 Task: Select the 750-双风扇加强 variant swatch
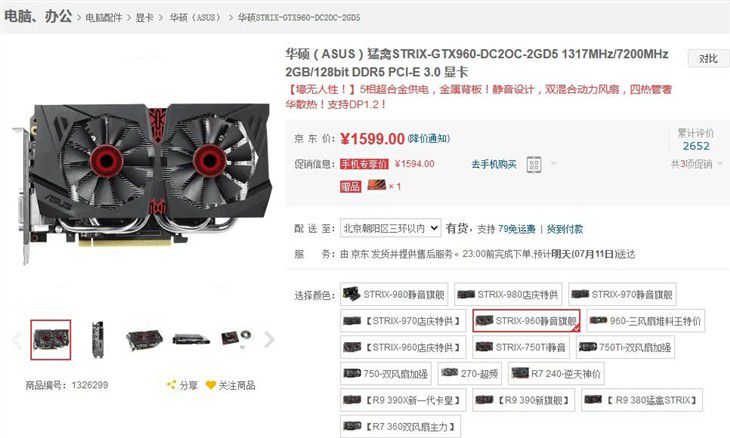pyautogui.click(x=385, y=373)
